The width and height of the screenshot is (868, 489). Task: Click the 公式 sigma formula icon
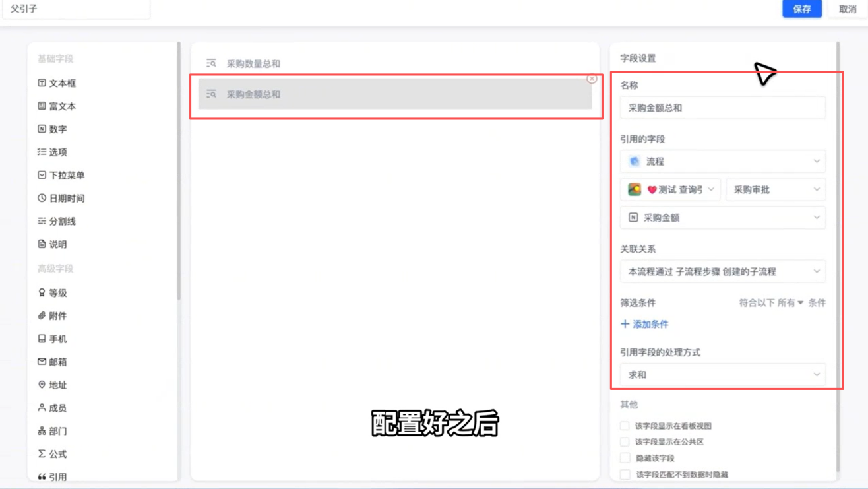[42, 454]
